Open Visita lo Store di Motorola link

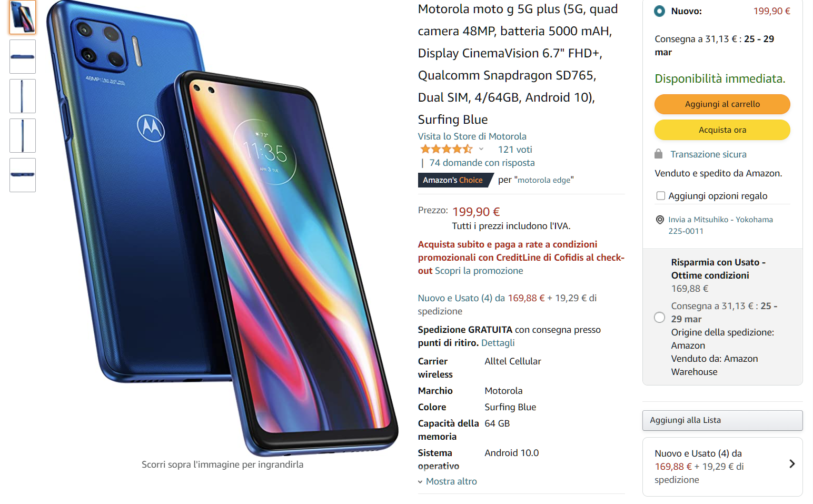click(472, 136)
